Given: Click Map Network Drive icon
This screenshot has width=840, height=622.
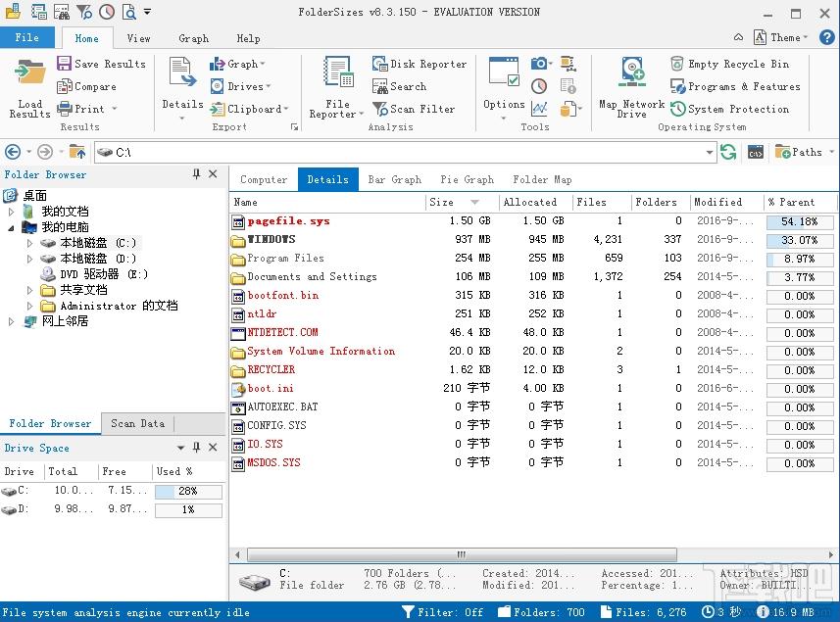Looking at the screenshot, I should (x=631, y=75).
